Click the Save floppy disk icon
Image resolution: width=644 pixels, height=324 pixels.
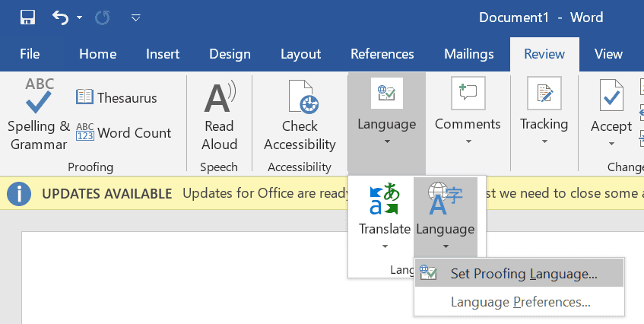click(28, 17)
